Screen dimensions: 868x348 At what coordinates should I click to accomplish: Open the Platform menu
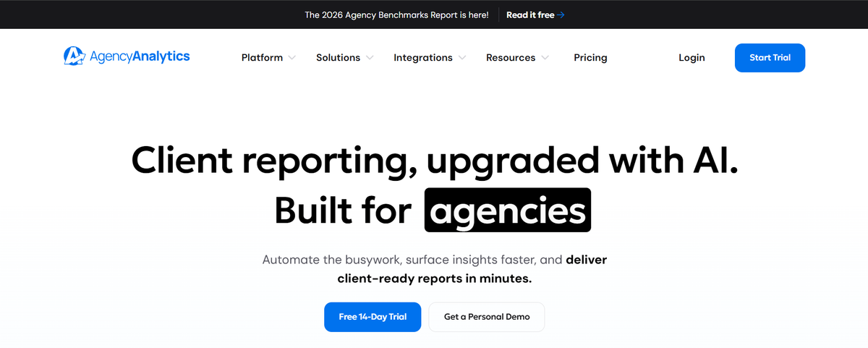262,58
